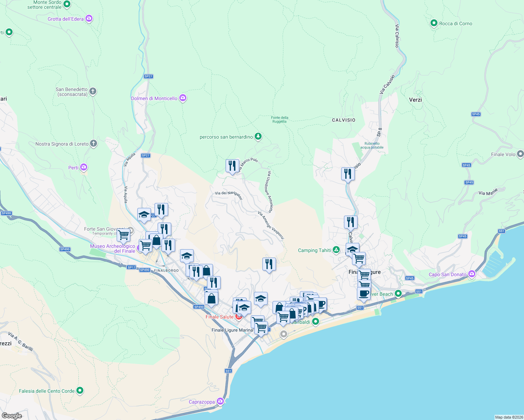Image resolution: width=524 pixels, height=420 pixels.
Task: Click the marker at Falesia delle Cento Corde
Action: click(x=80, y=391)
